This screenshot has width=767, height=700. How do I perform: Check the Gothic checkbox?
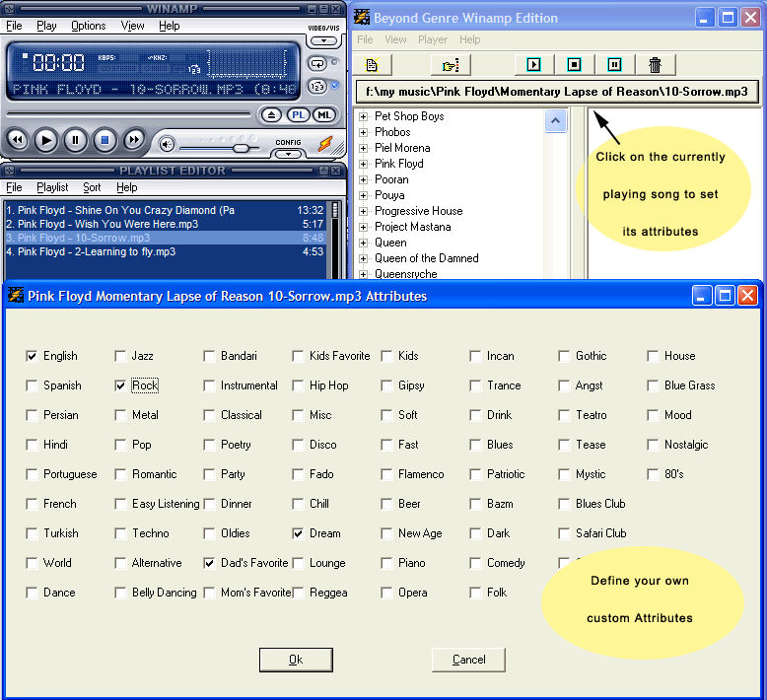tap(564, 356)
